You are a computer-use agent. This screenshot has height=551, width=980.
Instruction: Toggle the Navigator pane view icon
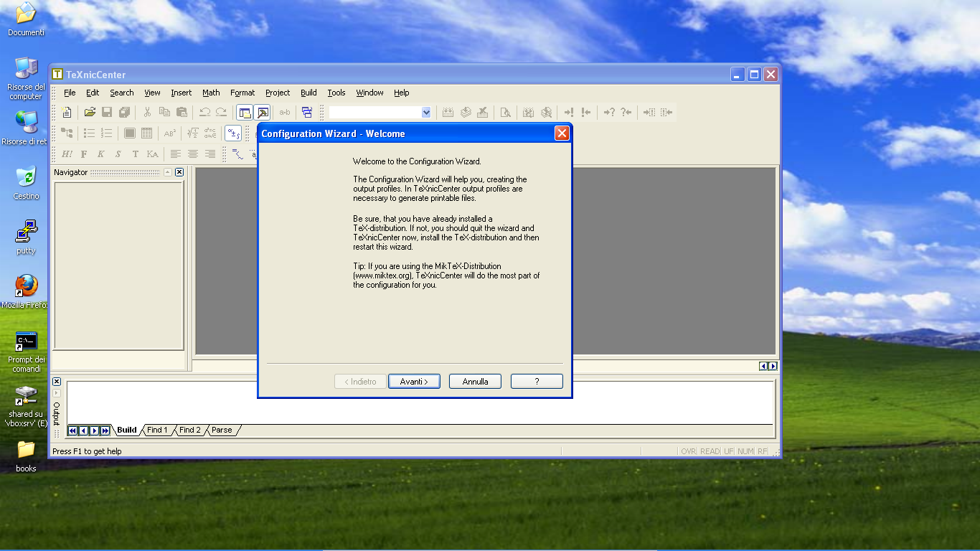click(x=245, y=112)
